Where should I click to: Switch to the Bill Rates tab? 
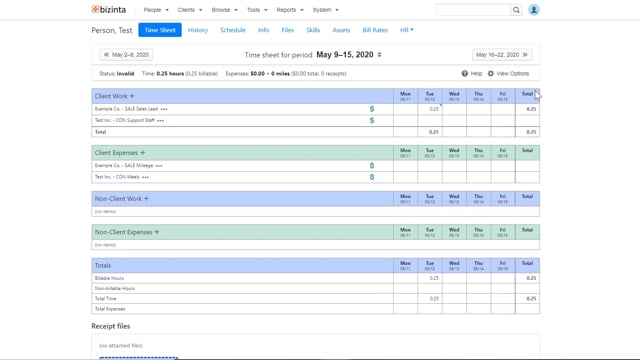point(375,30)
